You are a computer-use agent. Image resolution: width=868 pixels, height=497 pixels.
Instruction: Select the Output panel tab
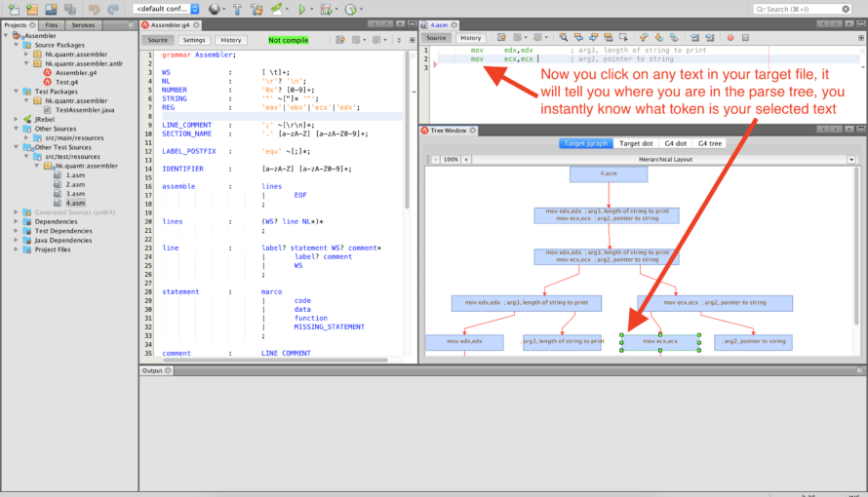click(x=155, y=370)
